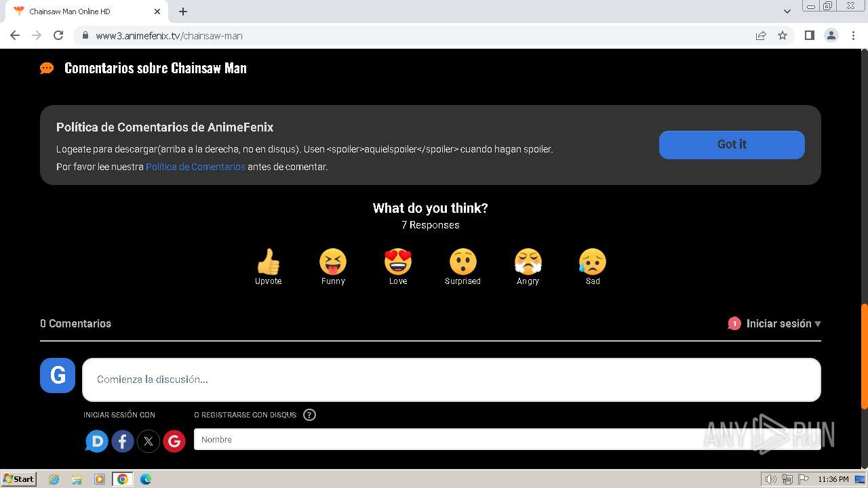This screenshot has width=868, height=488.
Task: Click the Got it button
Action: [732, 144]
